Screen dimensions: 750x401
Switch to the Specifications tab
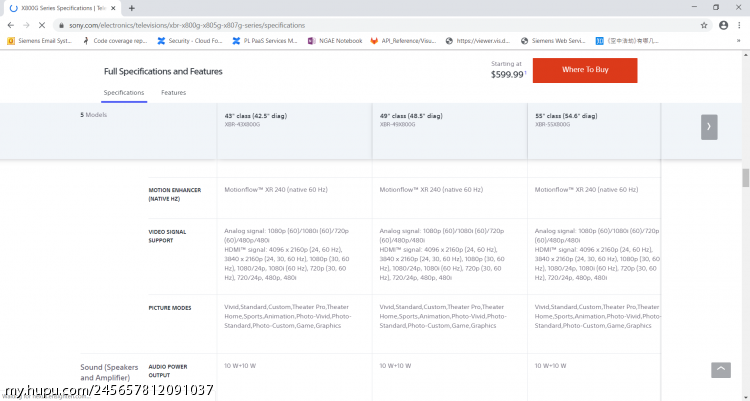tap(124, 93)
